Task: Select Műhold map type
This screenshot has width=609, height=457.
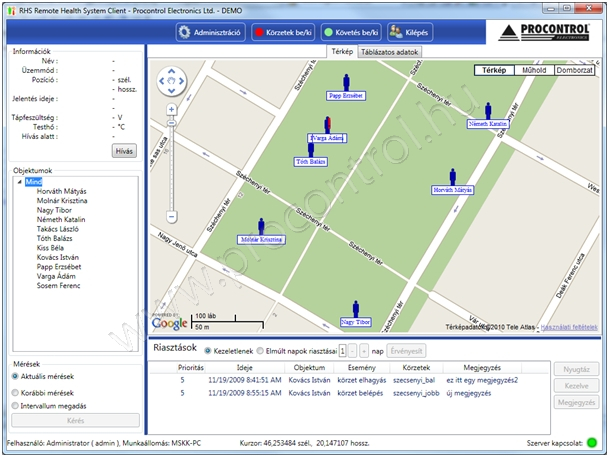Action: 534,70
